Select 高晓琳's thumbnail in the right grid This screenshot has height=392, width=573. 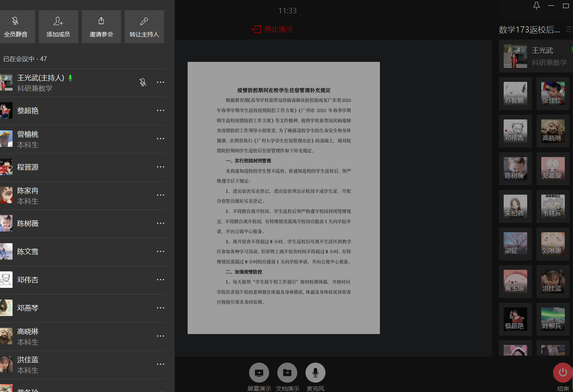point(553,131)
